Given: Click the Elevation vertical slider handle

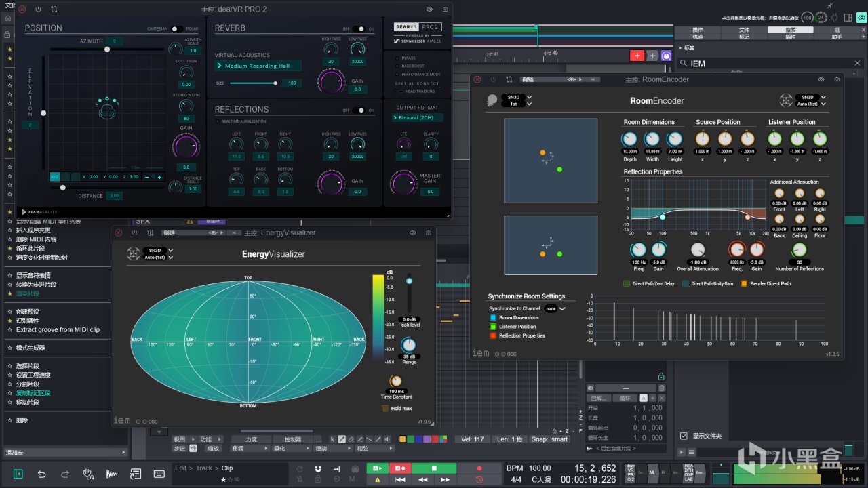Looking at the screenshot, I should 43,113.
